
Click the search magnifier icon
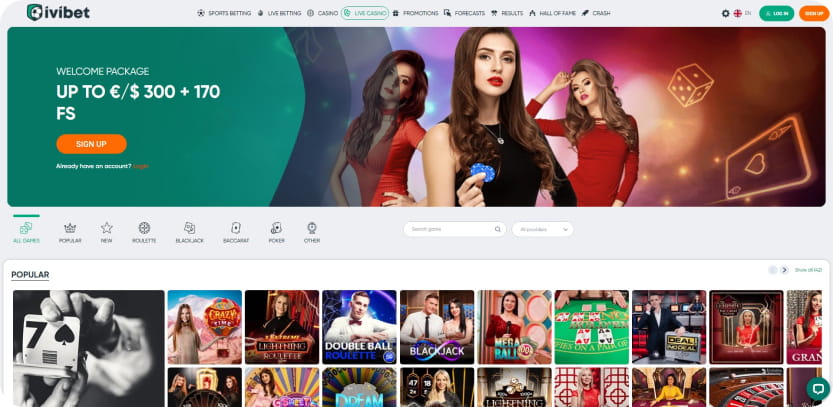[498, 230]
